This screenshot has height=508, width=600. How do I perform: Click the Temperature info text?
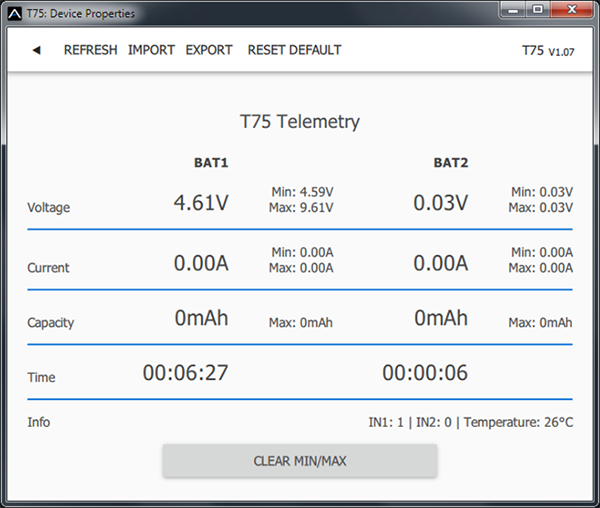(x=518, y=423)
